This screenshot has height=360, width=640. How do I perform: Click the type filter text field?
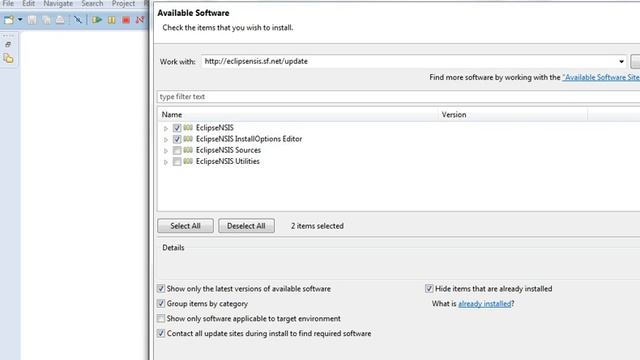click(398, 97)
